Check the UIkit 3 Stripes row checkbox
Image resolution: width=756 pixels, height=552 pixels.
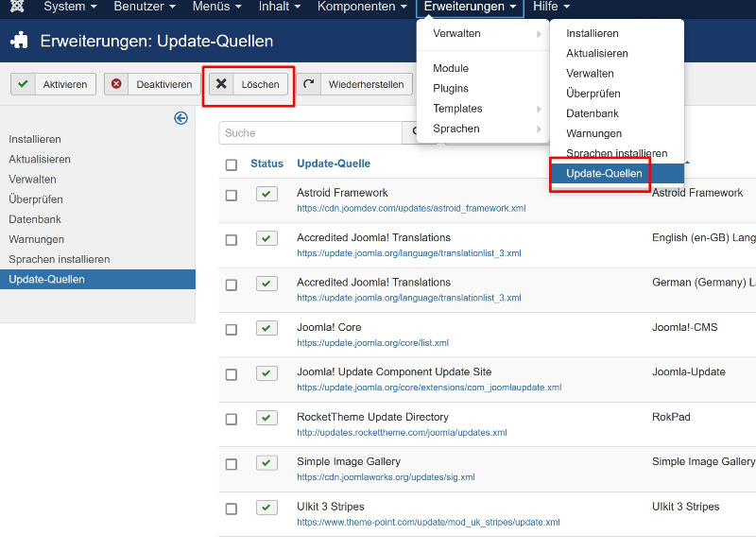[232, 509]
